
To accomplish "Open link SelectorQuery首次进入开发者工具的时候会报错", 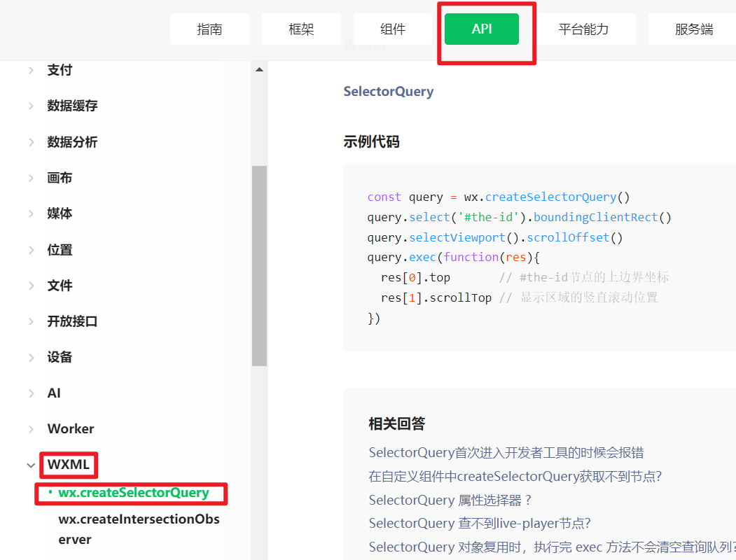I will pyautogui.click(x=506, y=453).
